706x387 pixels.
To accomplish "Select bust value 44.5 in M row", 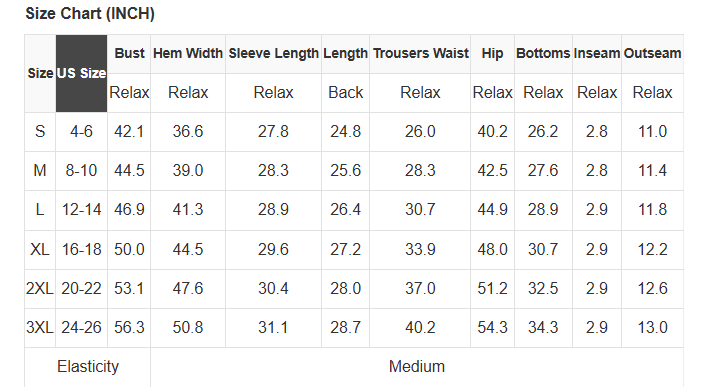I will (x=129, y=171).
